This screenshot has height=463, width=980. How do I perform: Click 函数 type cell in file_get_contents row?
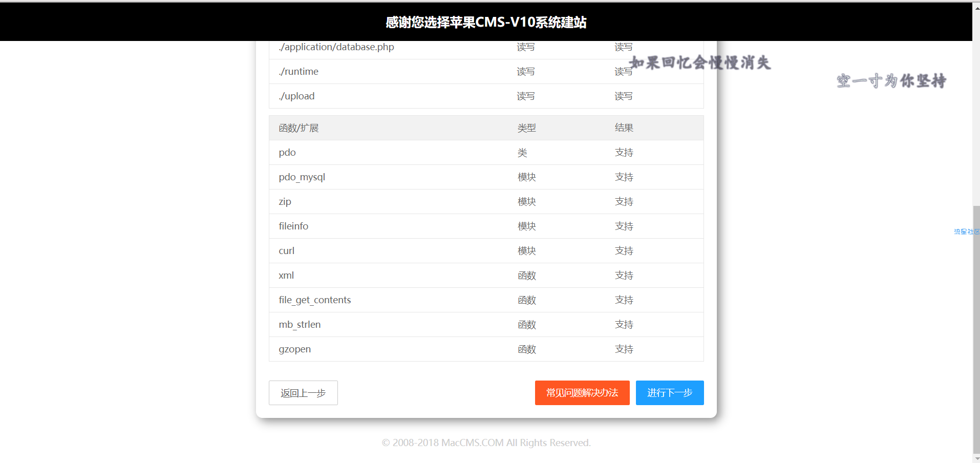(526, 300)
